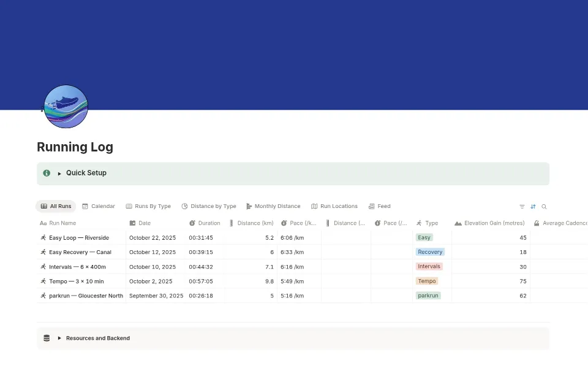The width and height of the screenshot is (588, 368).
Task: Open the Tempo — 3 × 10 min run
Action: click(77, 282)
